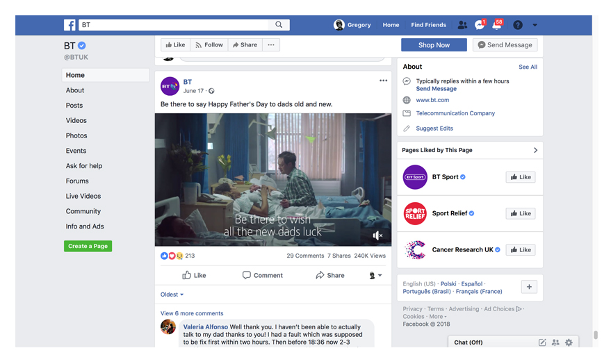The width and height of the screenshot is (611, 364).
Task: Click the Send Message button
Action: coord(505,44)
